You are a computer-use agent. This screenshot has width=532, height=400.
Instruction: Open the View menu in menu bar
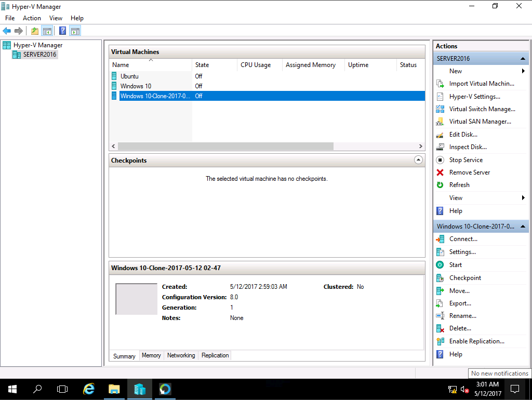click(56, 18)
